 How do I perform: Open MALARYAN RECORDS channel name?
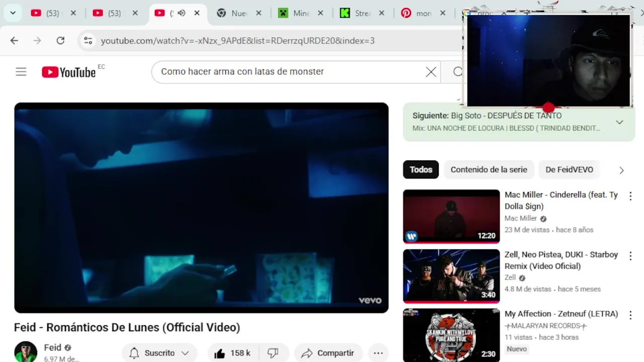pos(546,325)
